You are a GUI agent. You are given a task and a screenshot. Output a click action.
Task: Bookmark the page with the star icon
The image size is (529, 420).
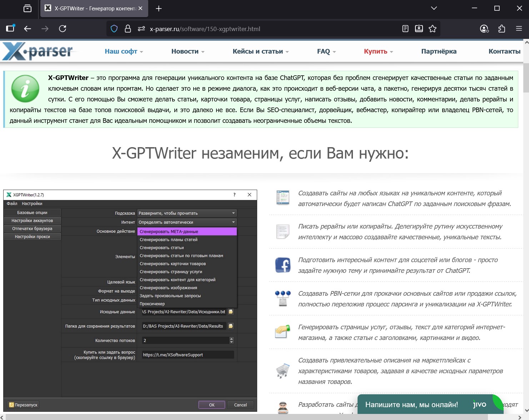pos(432,29)
